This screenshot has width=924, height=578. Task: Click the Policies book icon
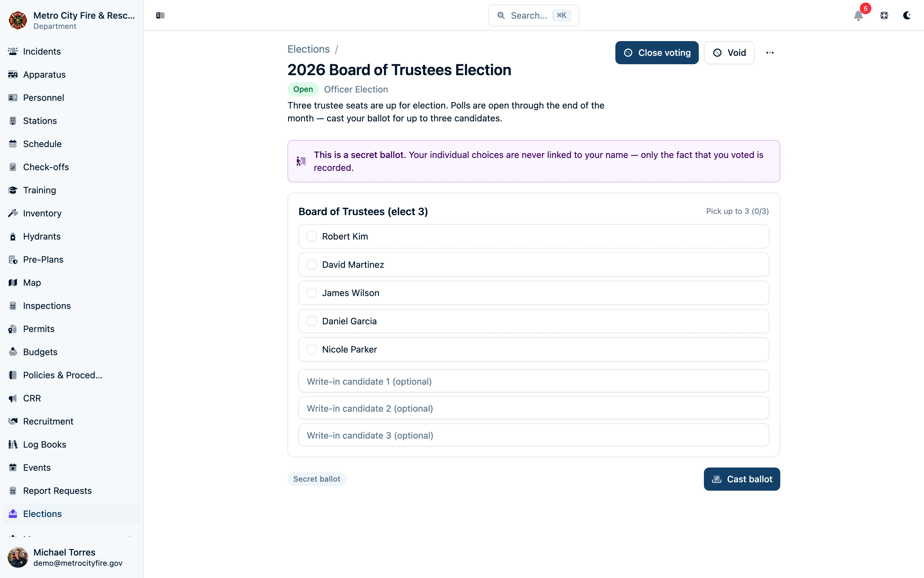click(13, 375)
